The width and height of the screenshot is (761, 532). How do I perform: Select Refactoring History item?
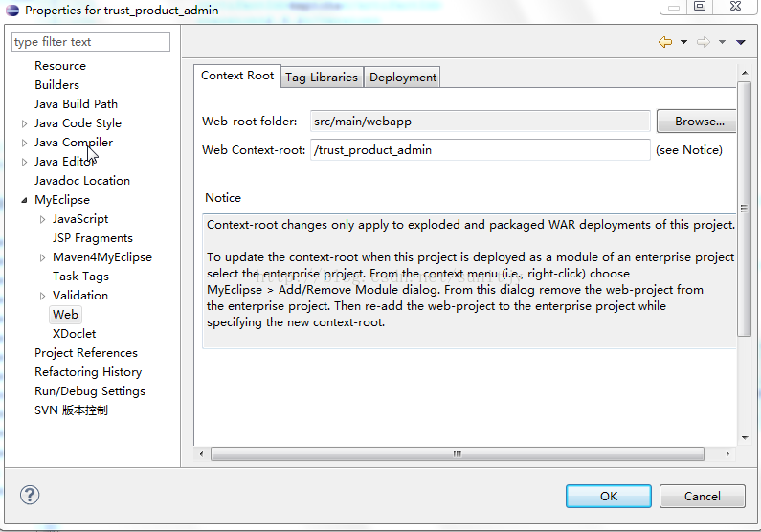pyautogui.click(x=88, y=372)
